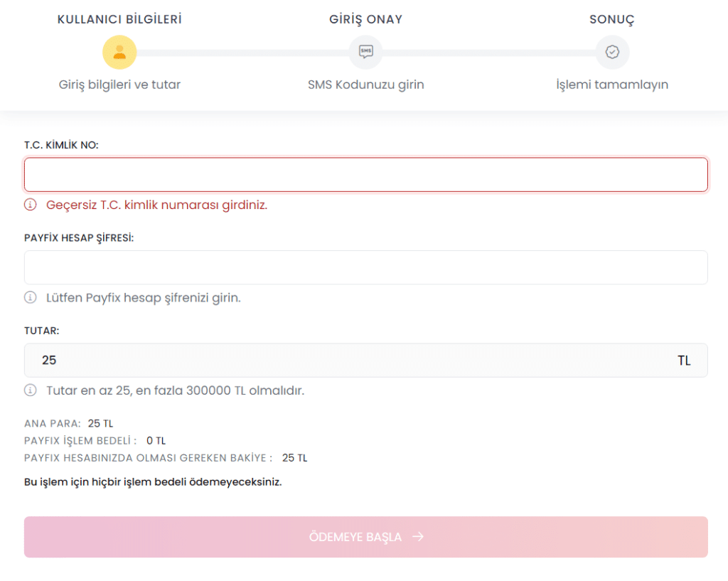Click the Ödemeye Başla button

tap(366, 537)
